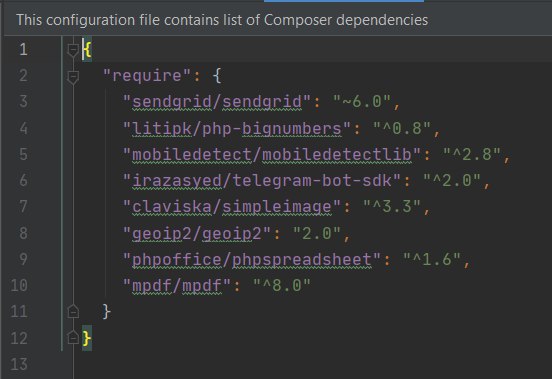
Task: Click the "^2.8" version value
Action: (x=472, y=154)
